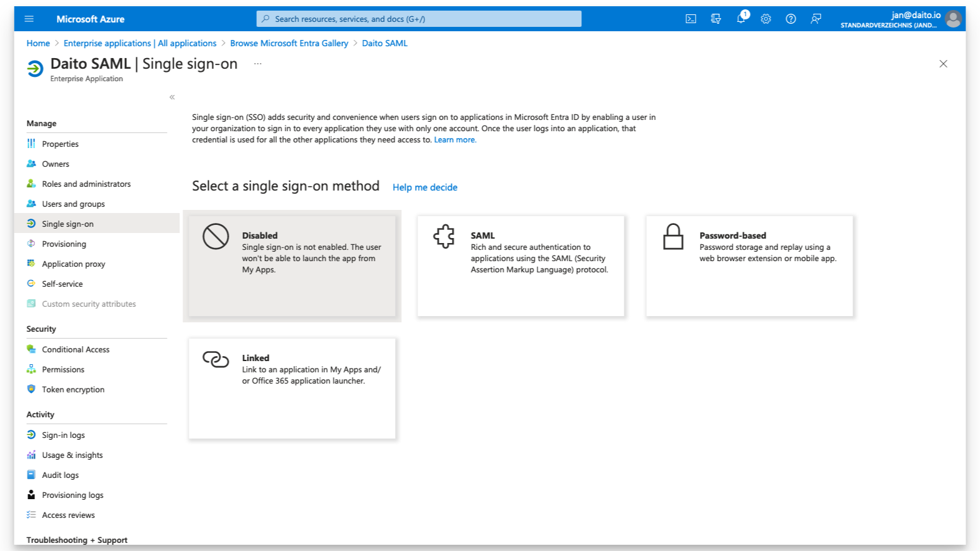Open the notifications bell
980x551 pixels.
(x=741, y=18)
